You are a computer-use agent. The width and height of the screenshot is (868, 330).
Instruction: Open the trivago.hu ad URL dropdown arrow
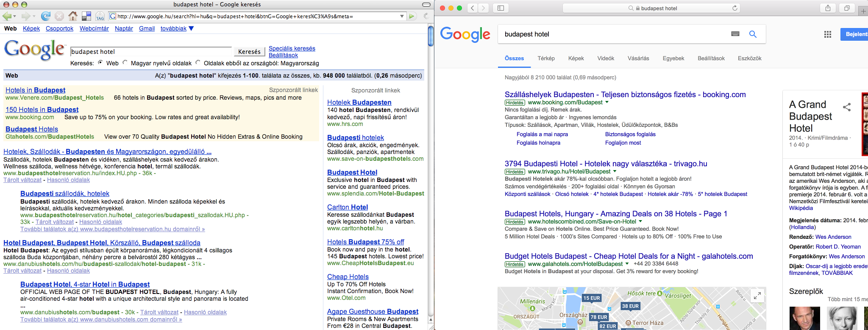tap(615, 171)
